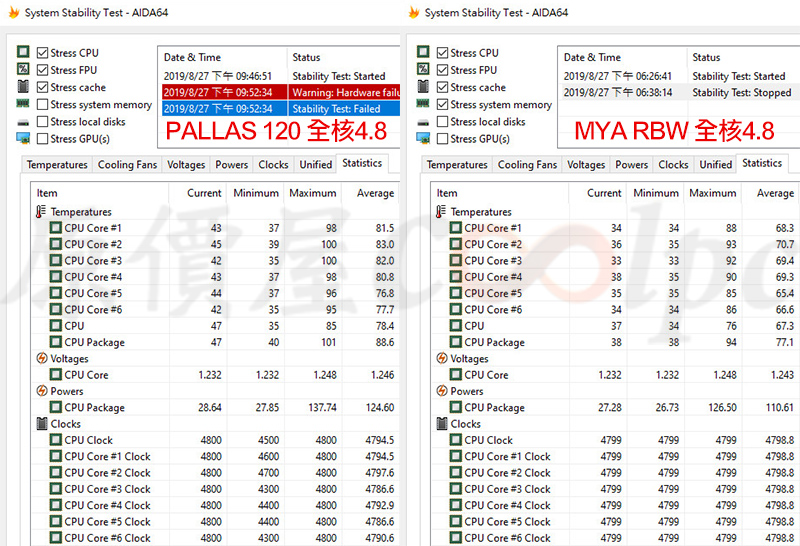Click green icon of left CPU Package temperature row
Screen dimensions: 800x546
pyautogui.click(x=56, y=342)
